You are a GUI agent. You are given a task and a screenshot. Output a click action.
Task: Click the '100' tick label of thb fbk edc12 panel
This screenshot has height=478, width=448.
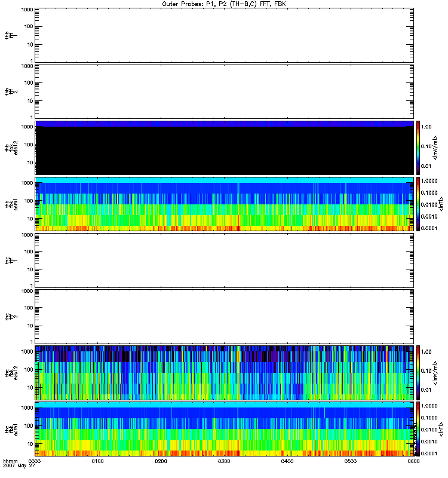click(29, 145)
